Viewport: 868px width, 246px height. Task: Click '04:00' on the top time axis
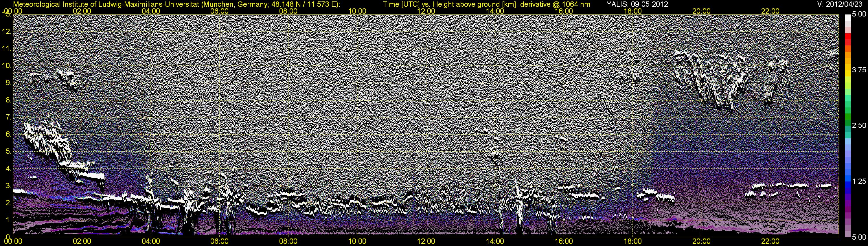coord(151,11)
